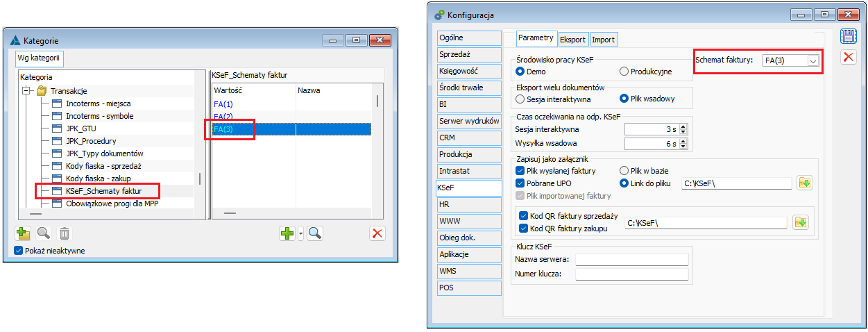868x332 pixels.
Task: Increase Sesja interaktywna wait time spinner
Action: point(683,126)
